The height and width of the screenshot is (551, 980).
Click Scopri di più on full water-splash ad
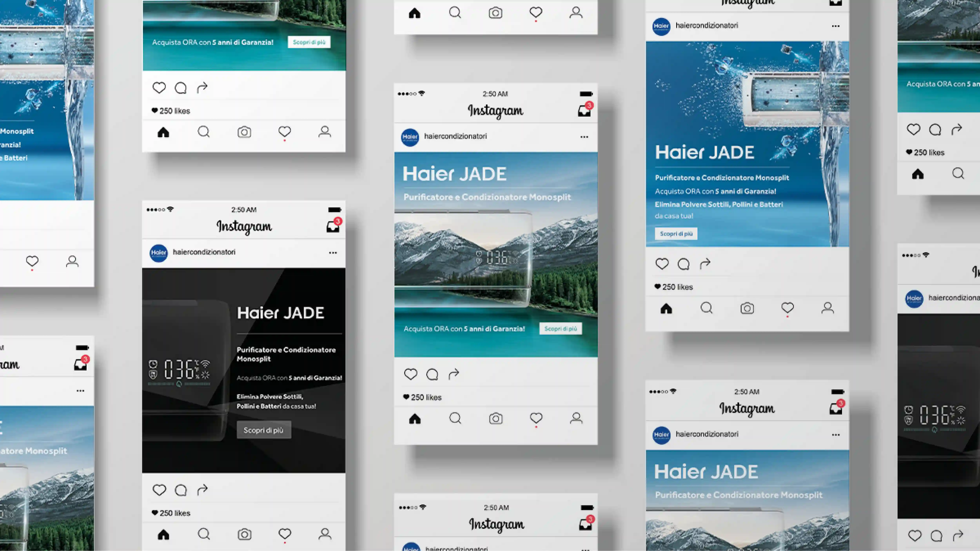coord(676,233)
